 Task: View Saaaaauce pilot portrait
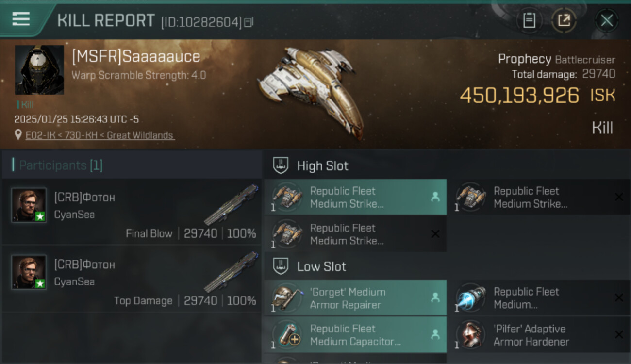click(x=39, y=70)
